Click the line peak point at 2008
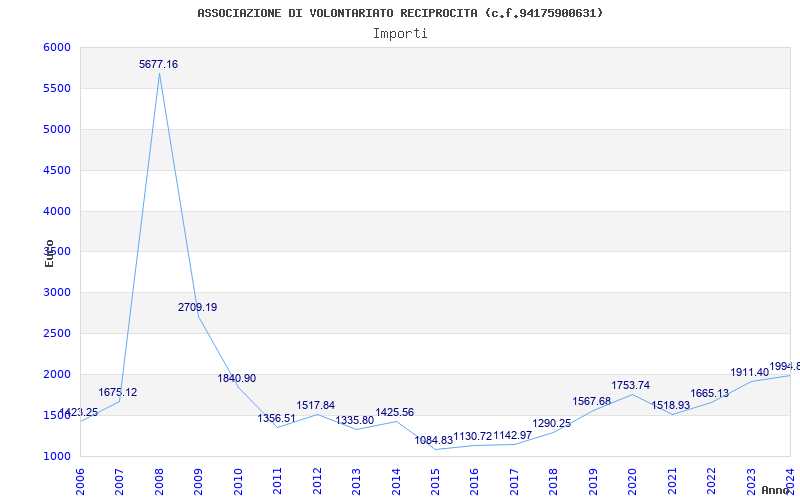 [x=159, y=73]
